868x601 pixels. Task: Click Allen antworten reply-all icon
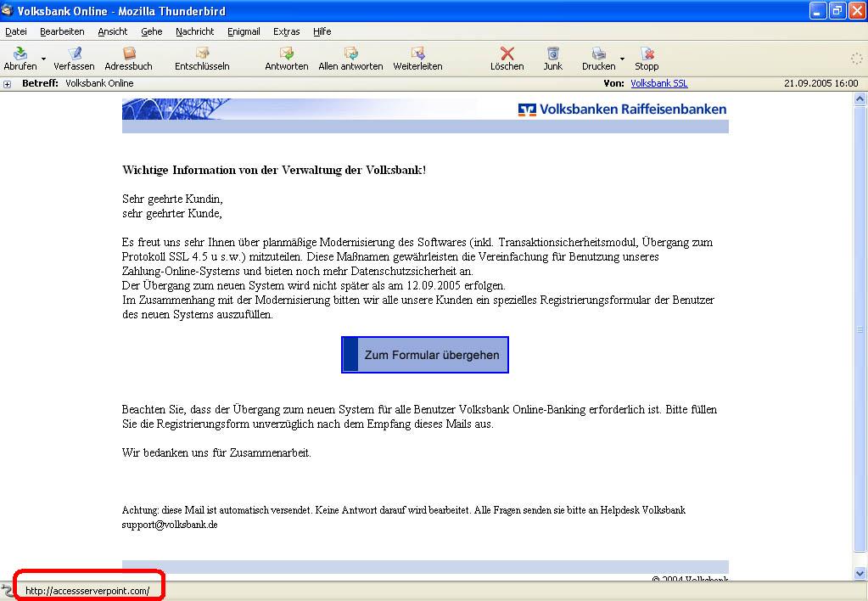(x=351, y=53)
